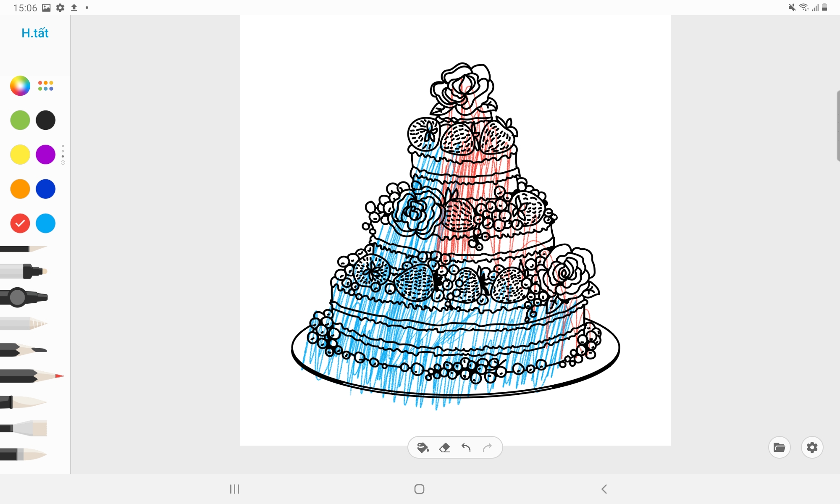The image size is (840, 504).
Task: Select the grey marker pen tool
Action: point(24,271)
